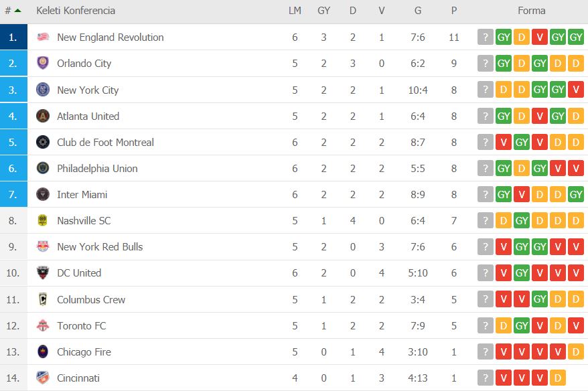Image resolution: width=588 pixels, height=391 pixels.
Task: Sort standings by the G goals column
Action: click(418, 11)
